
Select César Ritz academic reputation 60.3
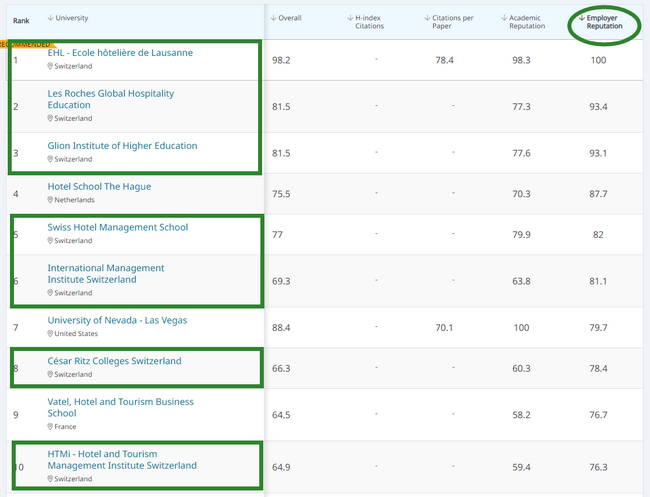pos(521,368)
